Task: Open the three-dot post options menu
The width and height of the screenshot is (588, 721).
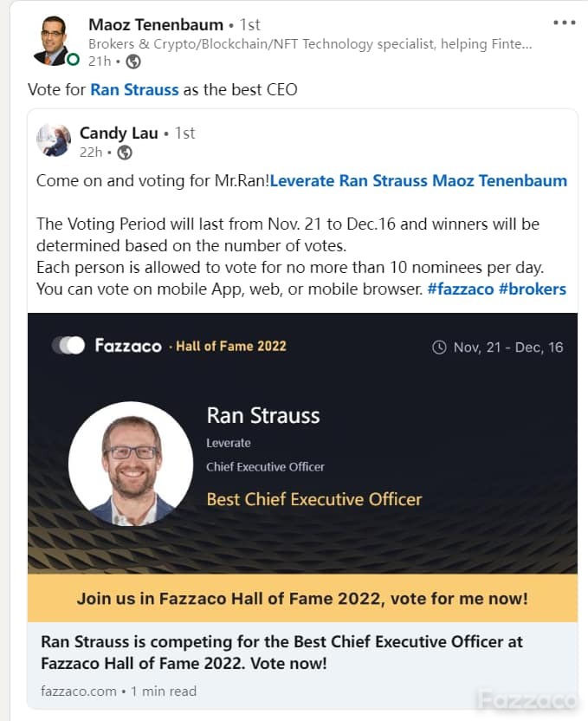Action: 564,23
